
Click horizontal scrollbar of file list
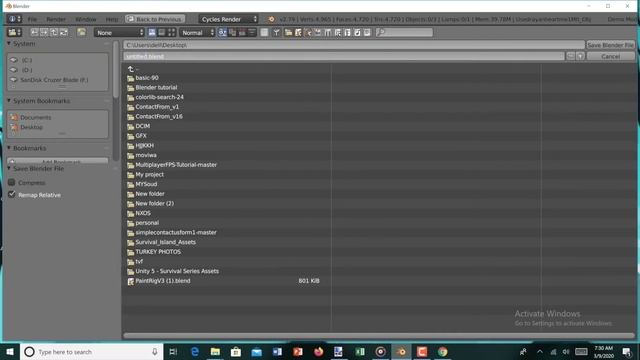(379, 336)
